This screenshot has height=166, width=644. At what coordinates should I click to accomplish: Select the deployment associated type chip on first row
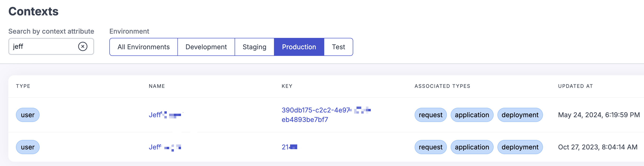[x=520, y=115]
